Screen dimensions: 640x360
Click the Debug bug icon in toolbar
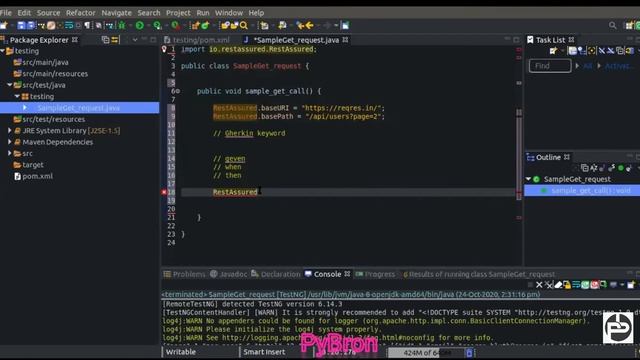click(122, 25)
